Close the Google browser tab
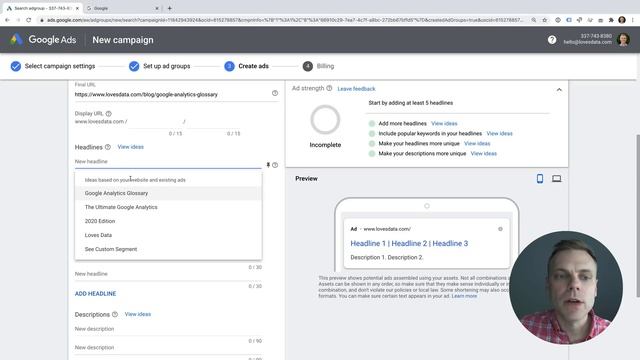The height and width of the screenshot is (360, 640). [157, 8]
